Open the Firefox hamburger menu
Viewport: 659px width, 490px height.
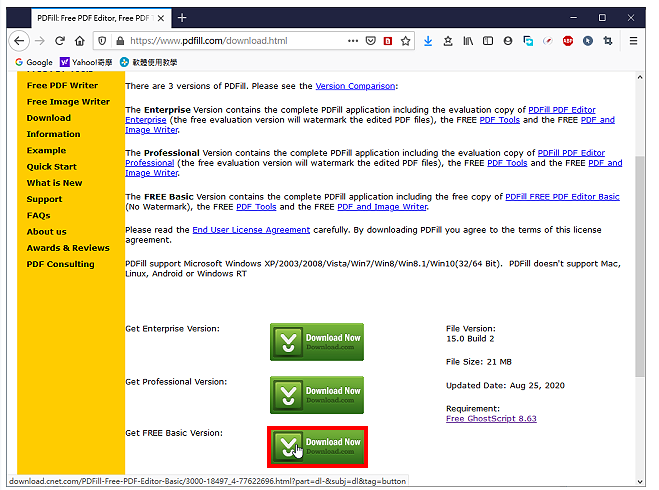[x=633, y=41]
